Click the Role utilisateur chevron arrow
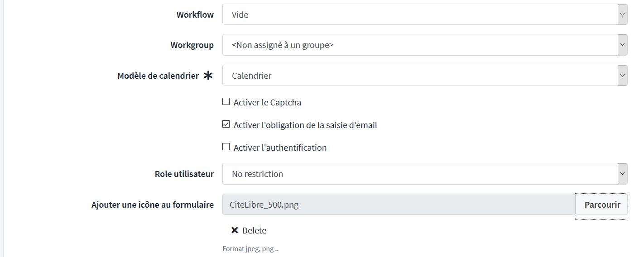Image resolution: width=644 pixels, height=257 pixels. [x=622, y=174]
